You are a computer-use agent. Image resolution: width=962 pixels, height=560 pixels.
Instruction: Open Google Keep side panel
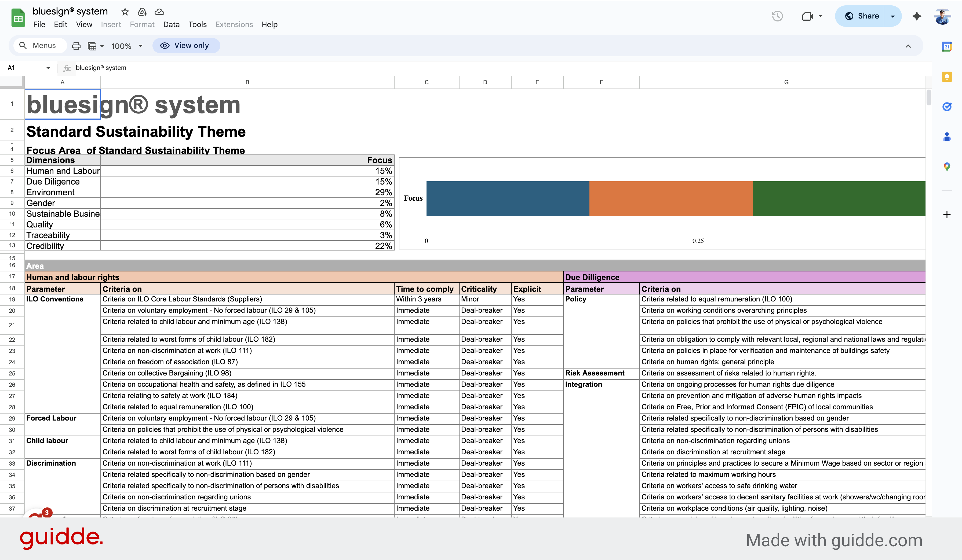point(947,77)
